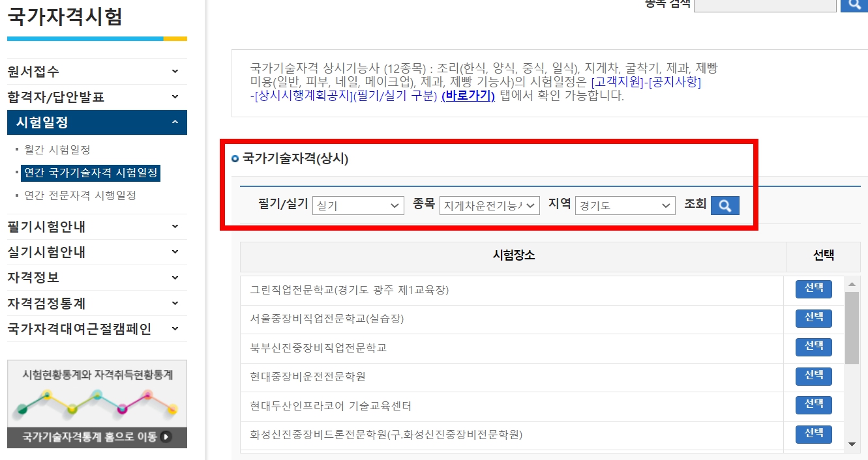The width and height of the screenshot is (868, 460).
Task: Click the 시험장소 column header
Action: [513, 256]
